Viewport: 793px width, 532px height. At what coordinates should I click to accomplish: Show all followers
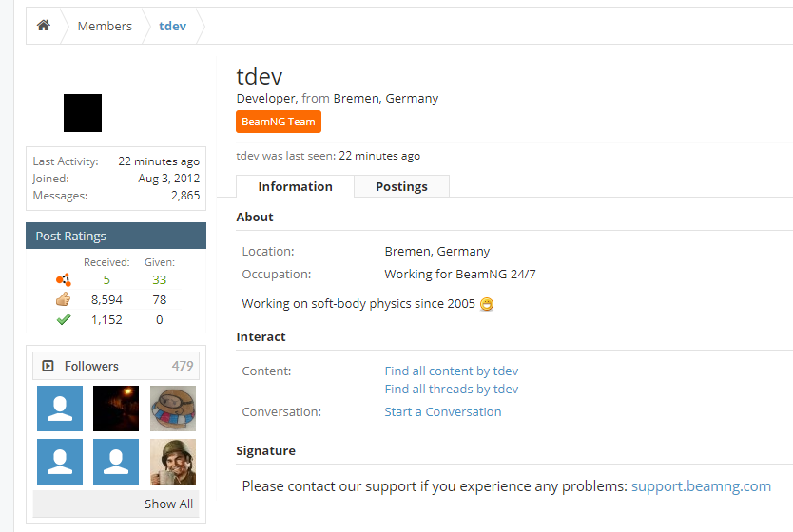coord(168,503)
